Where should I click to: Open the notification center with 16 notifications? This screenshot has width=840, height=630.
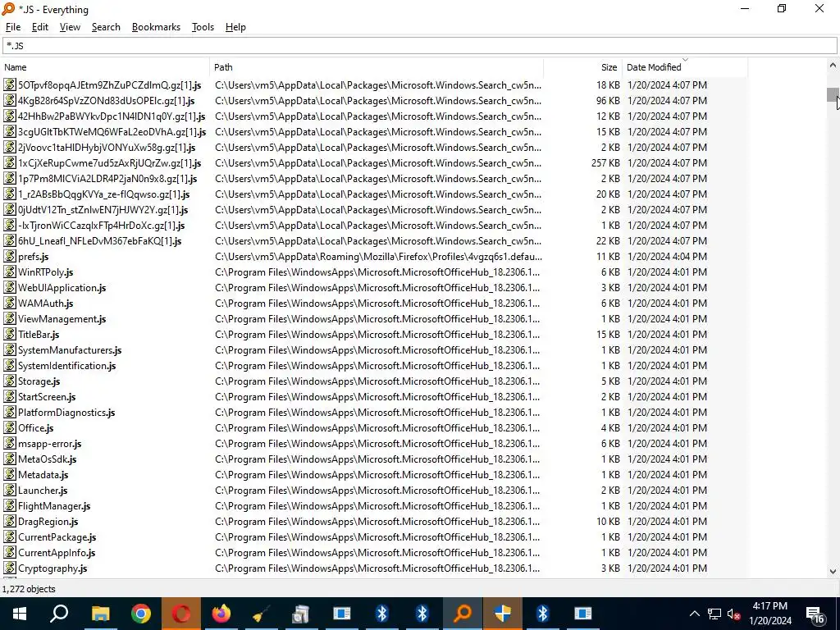point(815,614)
